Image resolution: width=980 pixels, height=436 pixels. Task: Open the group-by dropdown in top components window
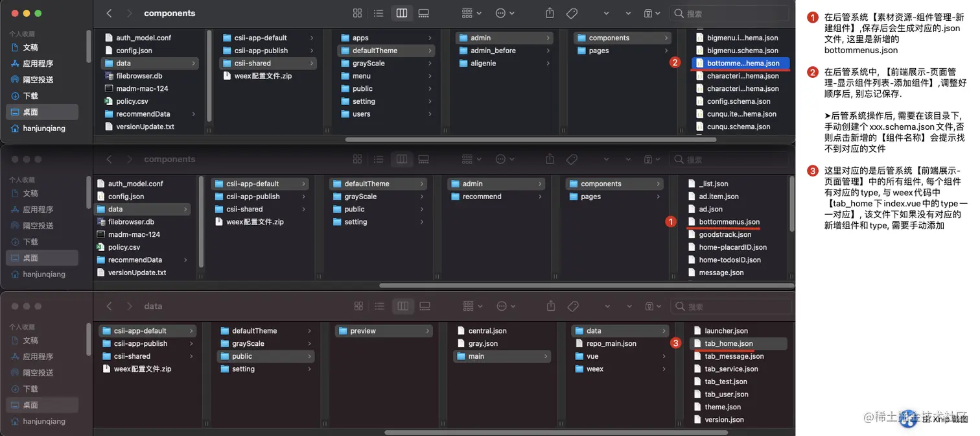tap(472, 13)
